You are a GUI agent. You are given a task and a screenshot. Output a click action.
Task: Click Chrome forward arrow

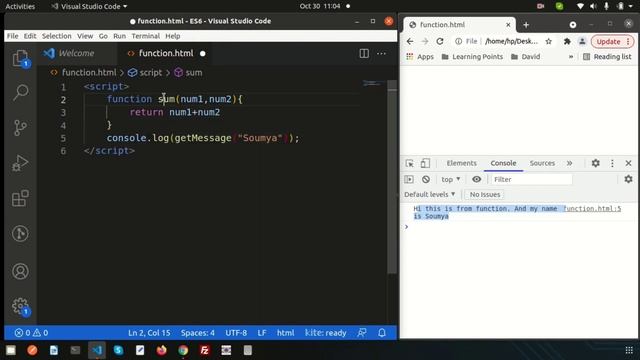coord(424,41)
